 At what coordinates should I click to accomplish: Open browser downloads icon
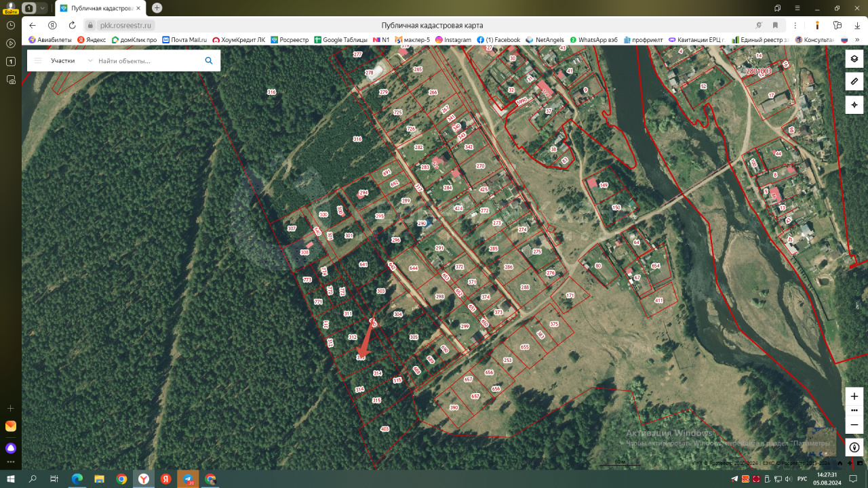click(856, 25)
